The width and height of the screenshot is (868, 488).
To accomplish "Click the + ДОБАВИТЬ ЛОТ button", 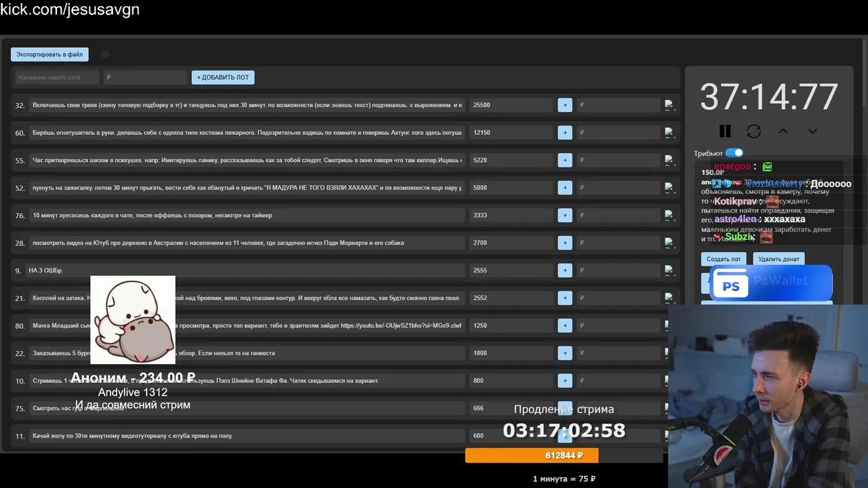I will [223, 77].
